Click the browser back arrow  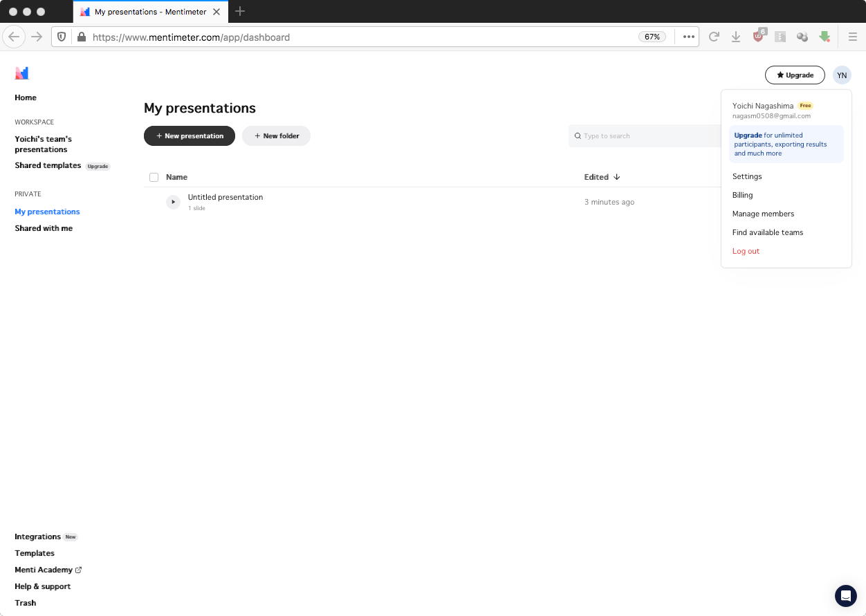14,37
